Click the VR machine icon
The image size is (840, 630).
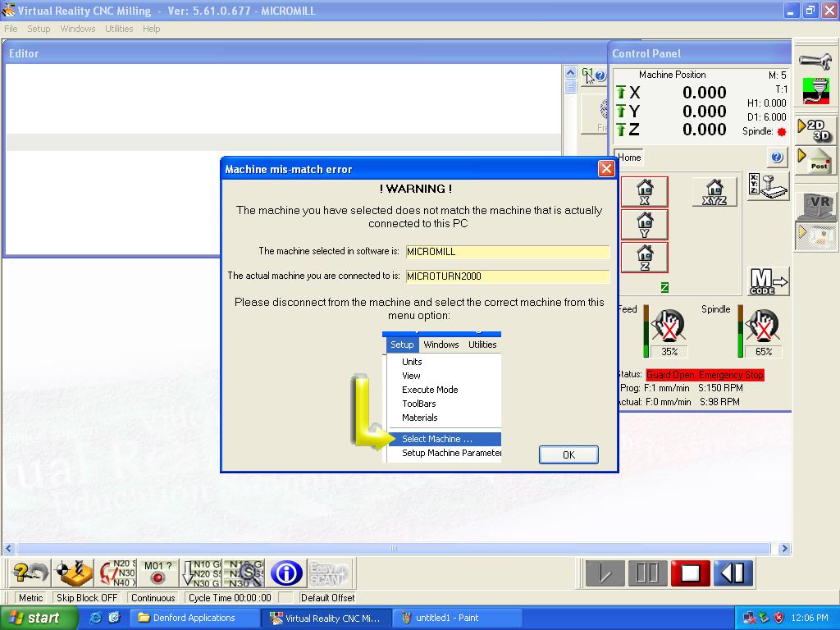(x=815, y=207)
